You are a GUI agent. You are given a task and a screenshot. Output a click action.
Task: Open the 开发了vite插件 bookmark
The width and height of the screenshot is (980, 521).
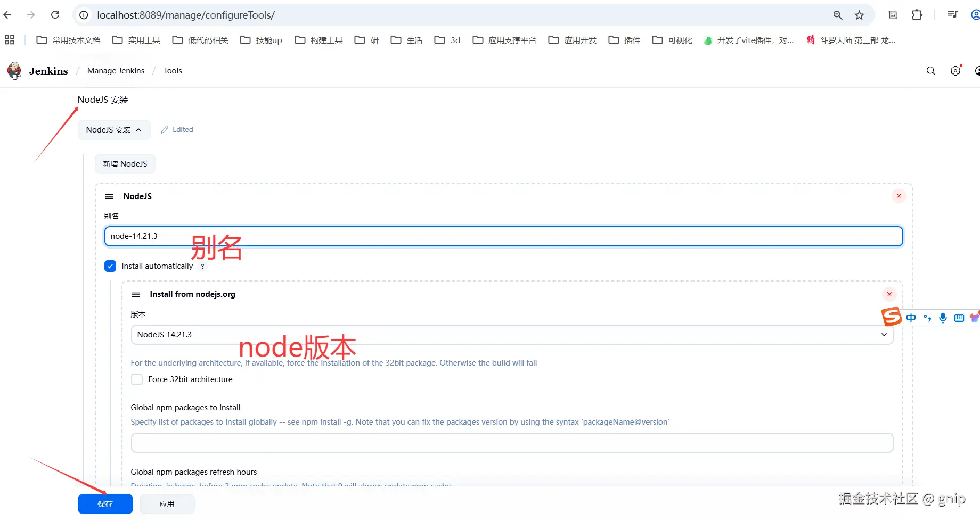pos(749,40)
